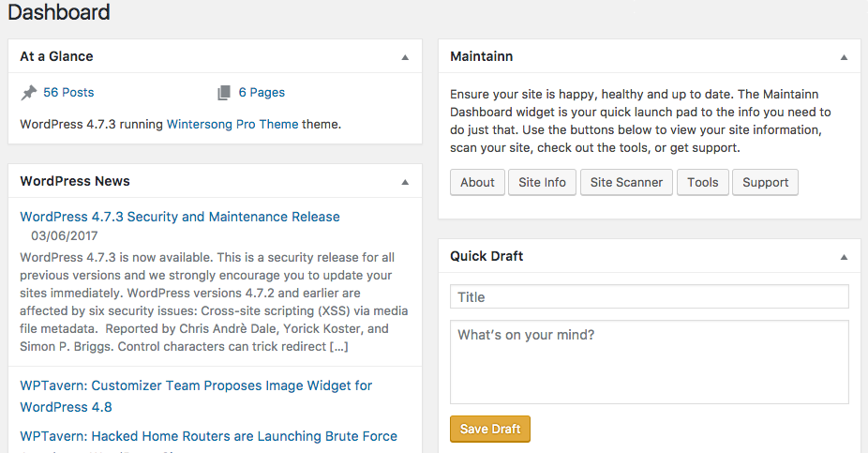
Task: Click the 4.7.3 release summary paragraph
Action: [x=214, y=302]
